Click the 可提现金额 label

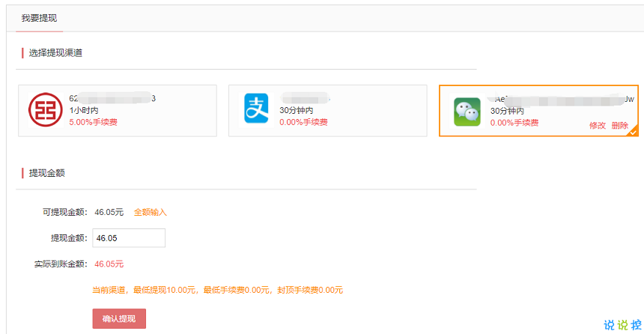click(x=65, y=213)
